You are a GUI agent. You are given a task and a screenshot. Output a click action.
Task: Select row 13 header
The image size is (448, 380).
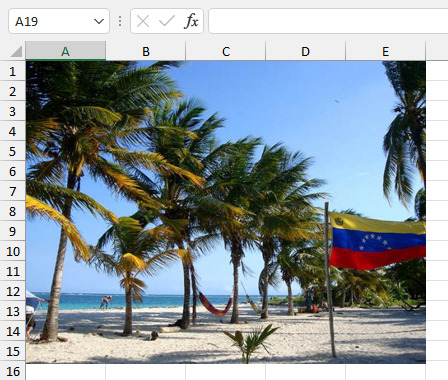pyautogui.click(x=13, y=311)
